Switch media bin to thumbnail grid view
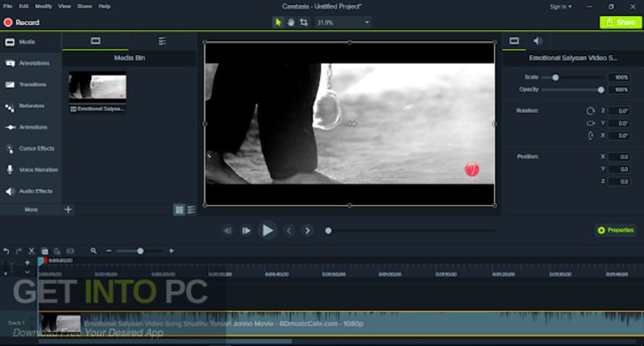This screenshot has width=644, height=346. [179, 209]
